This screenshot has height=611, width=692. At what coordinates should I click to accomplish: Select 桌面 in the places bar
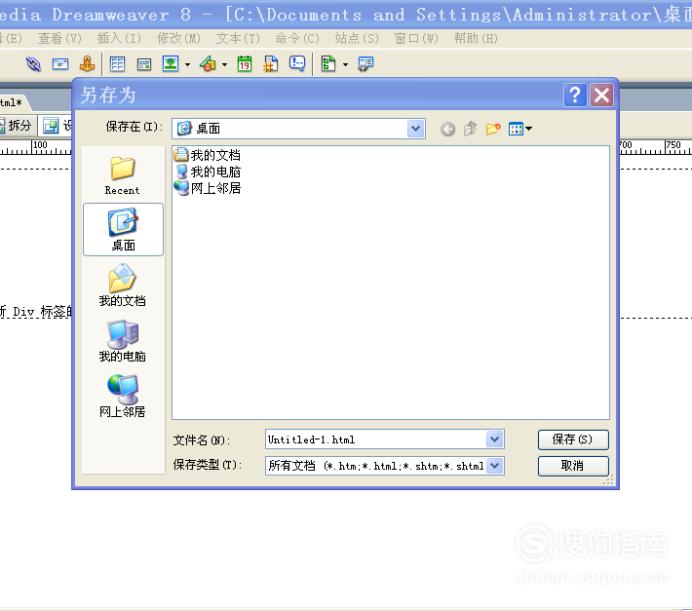[x=123, y=230]
